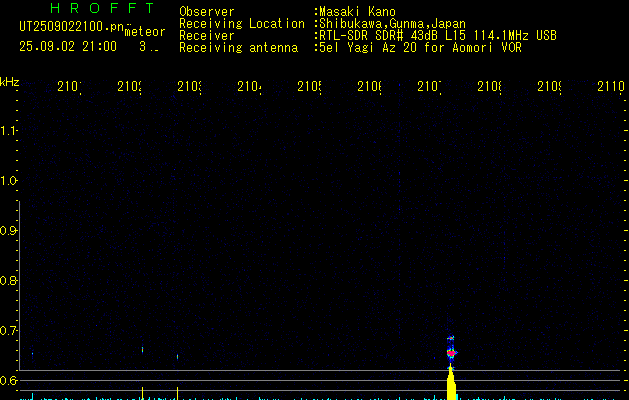Click the small meteor echo below the 2102 label

[x=142, y=350]
